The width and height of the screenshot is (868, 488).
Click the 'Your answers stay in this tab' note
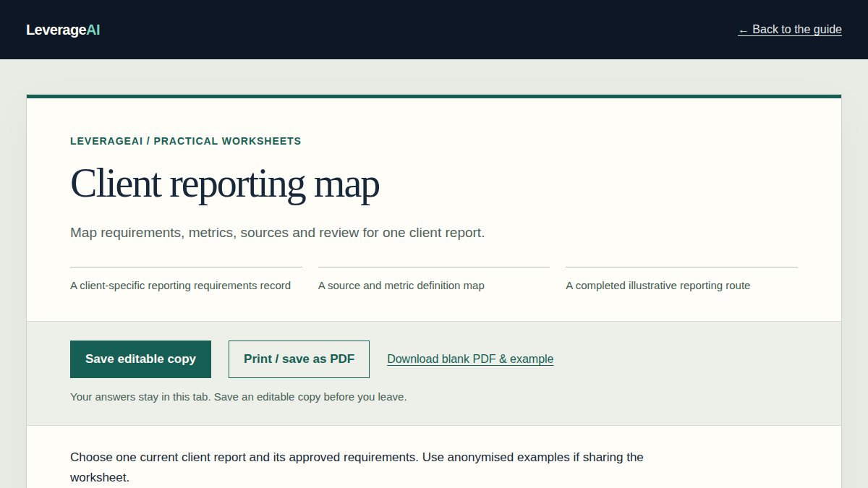[x=238, y=397]
